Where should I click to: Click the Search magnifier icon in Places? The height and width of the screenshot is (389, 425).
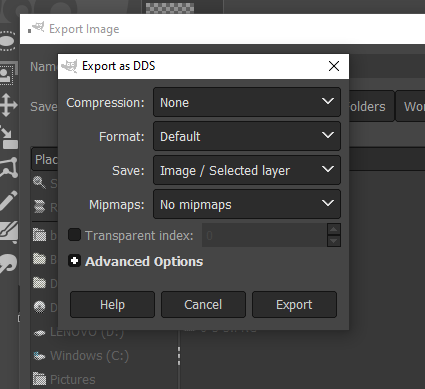[39, 183]
